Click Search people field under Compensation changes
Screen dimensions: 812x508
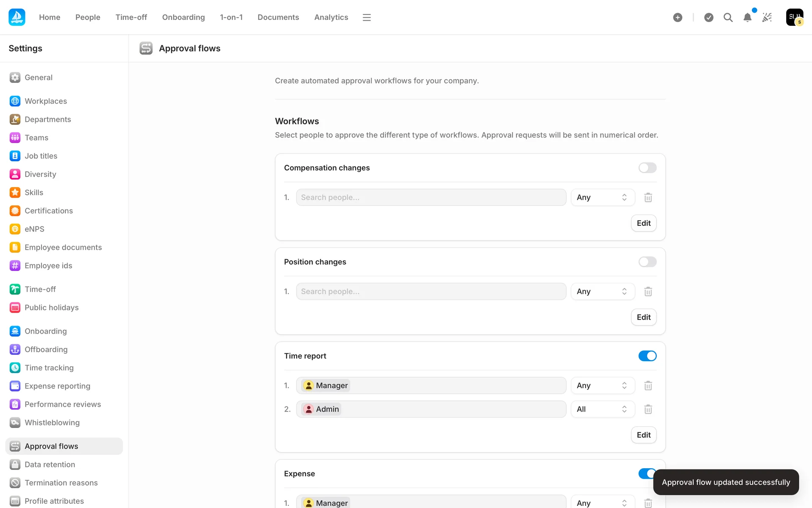click(x=431, y=198)
